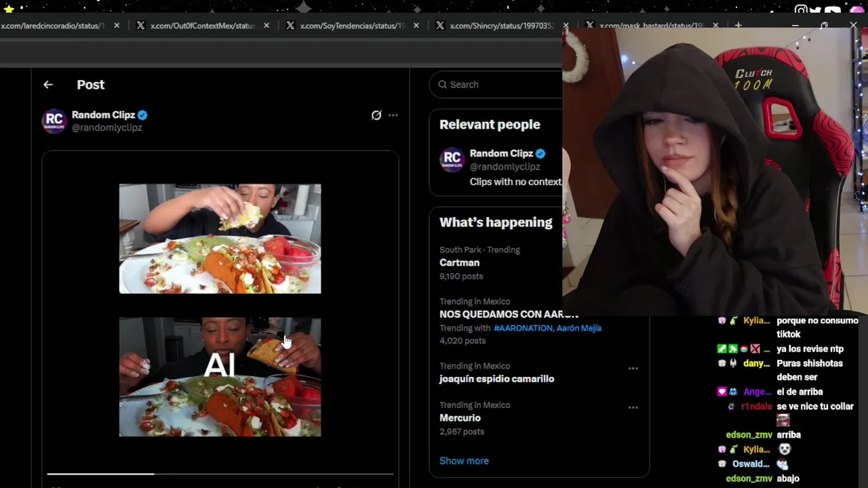Screen dimensions: 868x488
Task: Click '2,967 posts' count
Action: 462,432
